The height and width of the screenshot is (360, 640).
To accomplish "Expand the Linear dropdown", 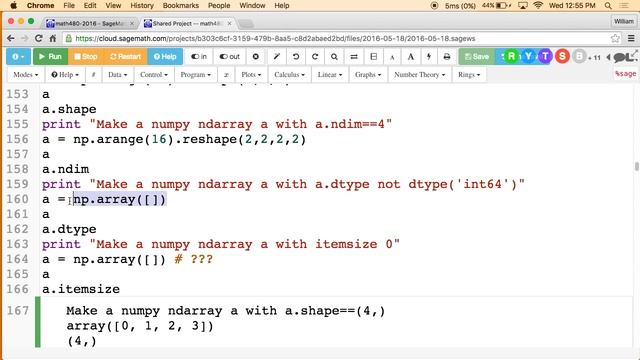I will [x=330, y=75].
